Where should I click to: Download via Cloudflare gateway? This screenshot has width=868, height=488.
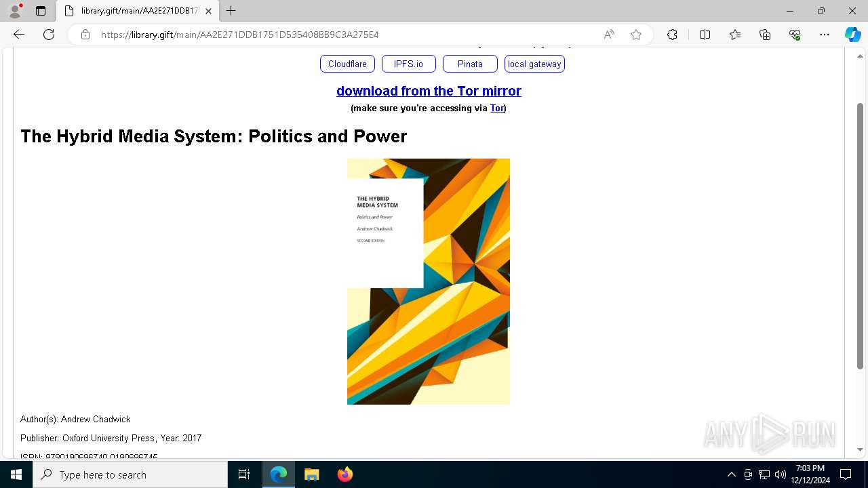(x=347, y=64)
